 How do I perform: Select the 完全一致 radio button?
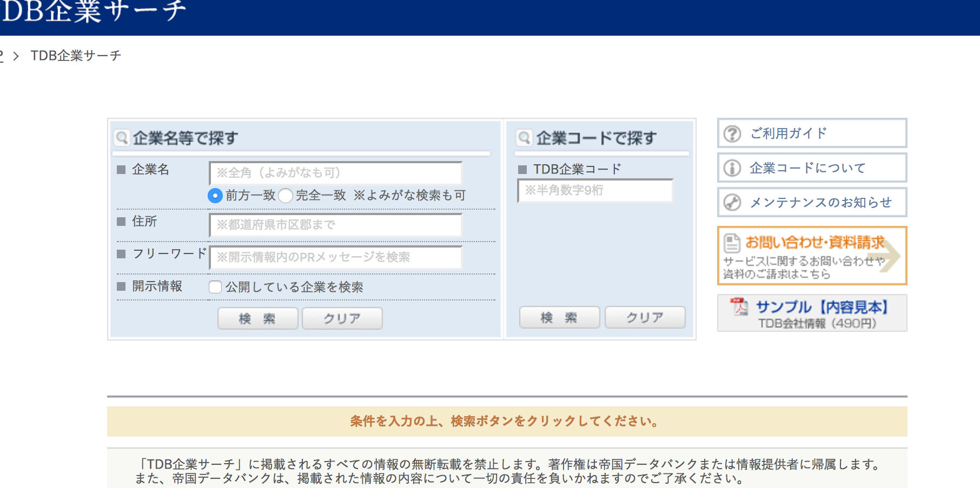(286, 196)
